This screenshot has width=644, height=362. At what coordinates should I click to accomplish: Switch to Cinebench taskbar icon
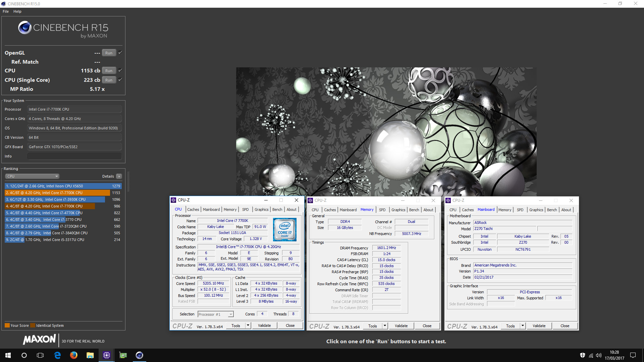[140, 355]
